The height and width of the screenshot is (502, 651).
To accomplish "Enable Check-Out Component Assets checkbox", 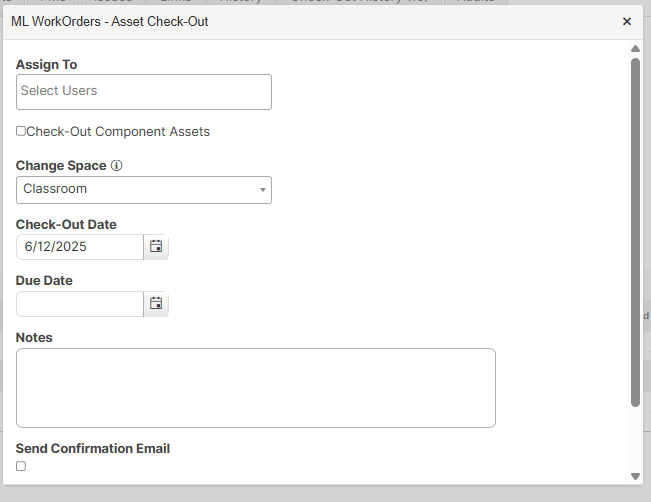I will tap(21, 131).
